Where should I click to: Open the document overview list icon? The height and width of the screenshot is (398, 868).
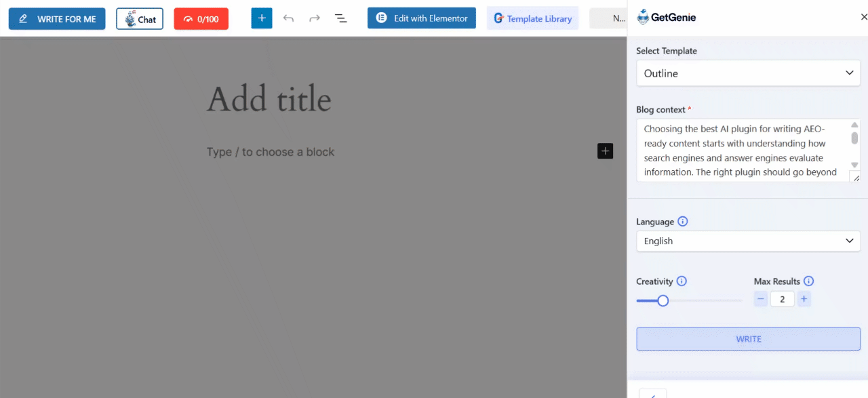pos(340,18)
